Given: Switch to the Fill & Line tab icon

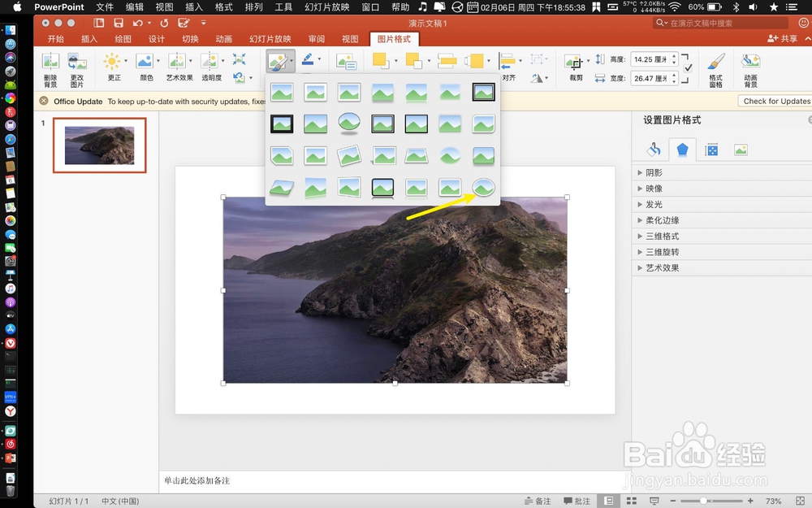Looking at the screenshot, I should [654, 150].
